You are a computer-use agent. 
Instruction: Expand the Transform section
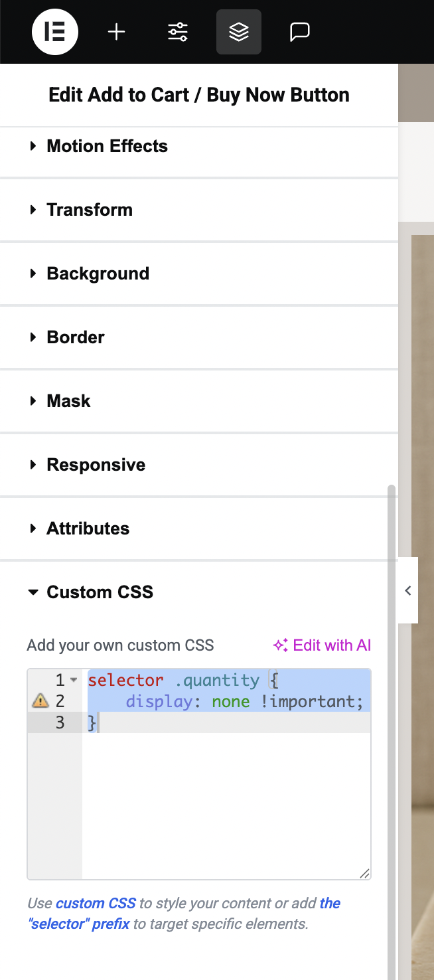[x=199, y=210]
